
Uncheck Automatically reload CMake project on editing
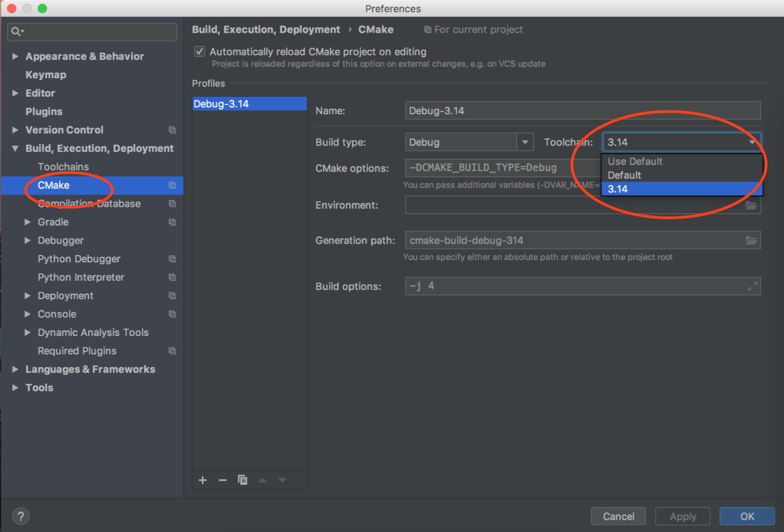199,51
